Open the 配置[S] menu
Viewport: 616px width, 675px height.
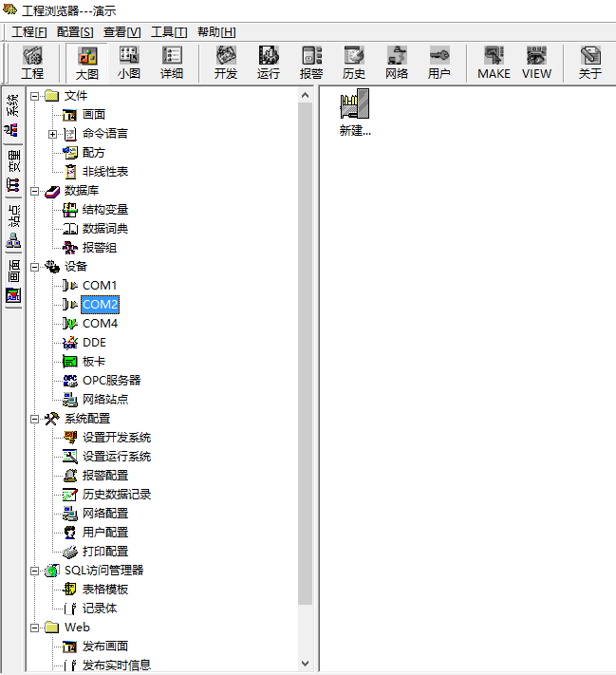pyautogui.click(x=75, y=31)
